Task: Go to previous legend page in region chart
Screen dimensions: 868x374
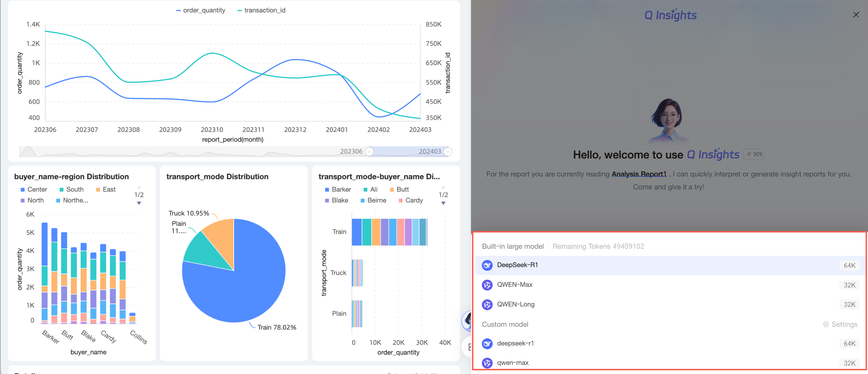Action: coord(139,187)
